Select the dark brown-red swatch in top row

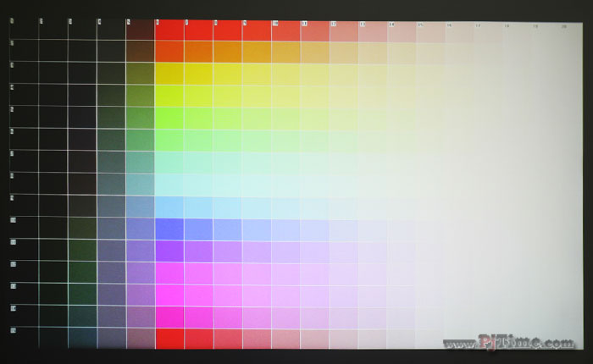(x=140, y=30)
